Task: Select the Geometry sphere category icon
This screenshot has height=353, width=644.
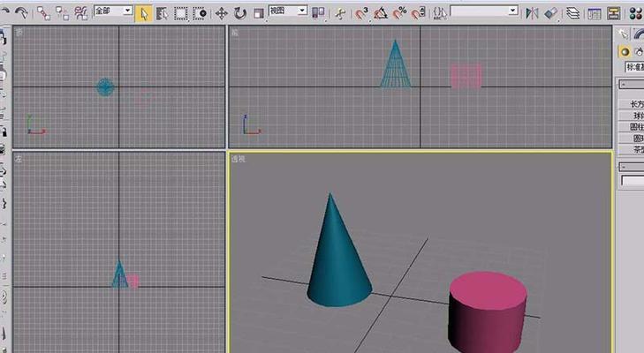Action: (625, 52)
